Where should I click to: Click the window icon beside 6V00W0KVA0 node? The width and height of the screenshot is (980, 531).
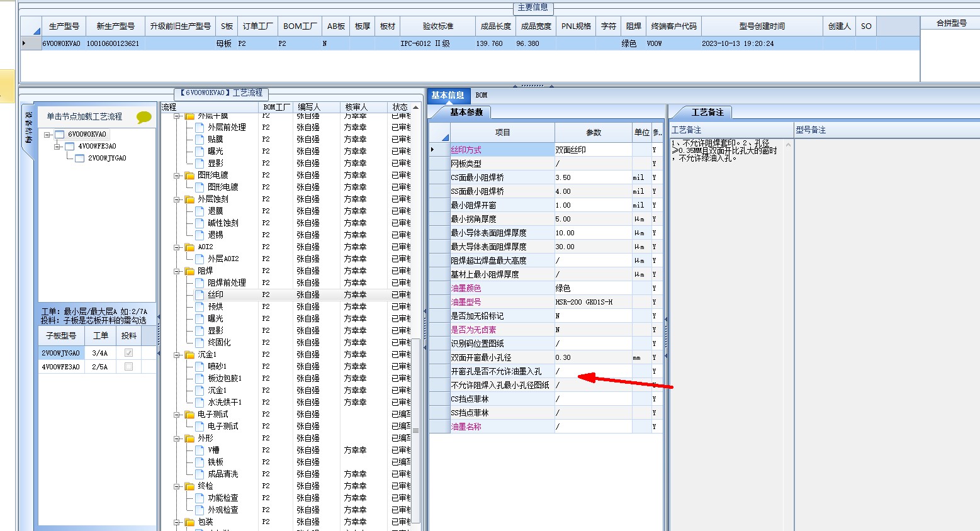(60, 135)
